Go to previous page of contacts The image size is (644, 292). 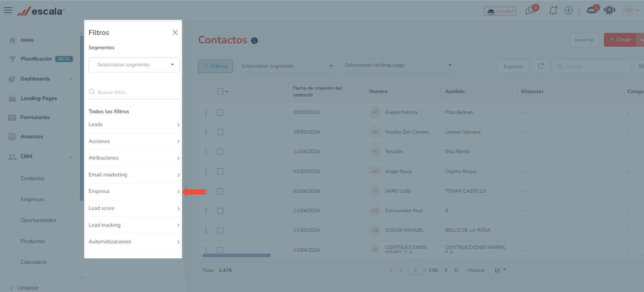click(401, 270)
